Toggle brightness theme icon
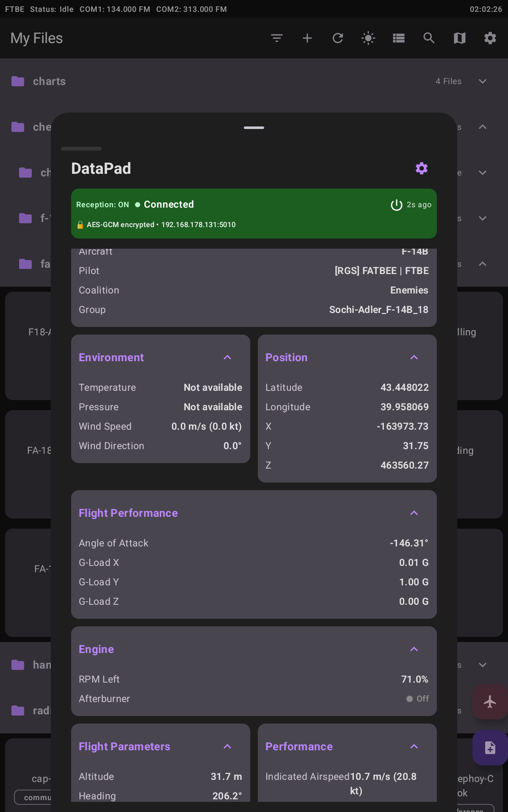The height and width of the screenshot is (812, 508). click(368, 38)
